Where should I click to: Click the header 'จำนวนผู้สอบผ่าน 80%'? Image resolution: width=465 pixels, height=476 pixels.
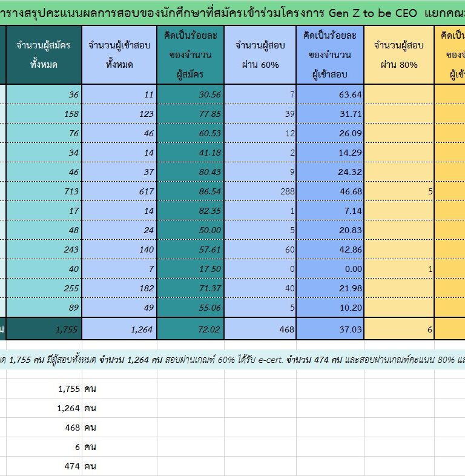pos(399,55)
